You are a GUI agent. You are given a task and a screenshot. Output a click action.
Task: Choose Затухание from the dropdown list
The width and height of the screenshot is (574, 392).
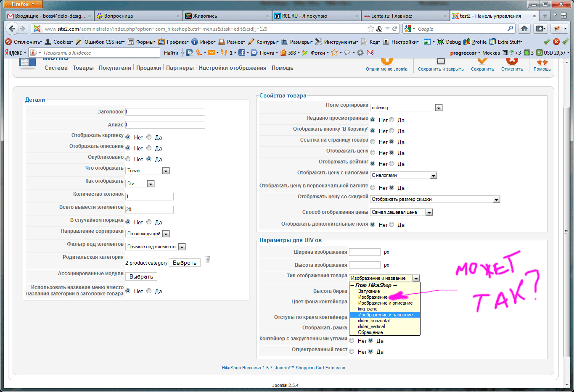coord(385,291)
